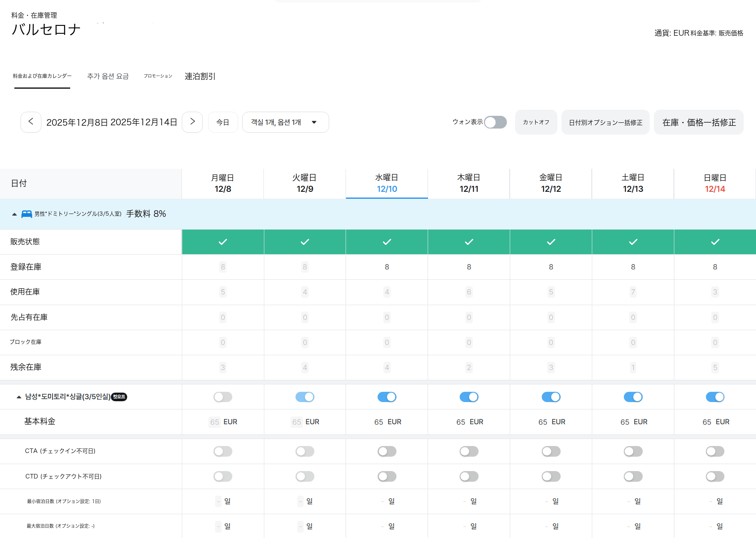Toggle room option switch for 12/14

(715, 397)
